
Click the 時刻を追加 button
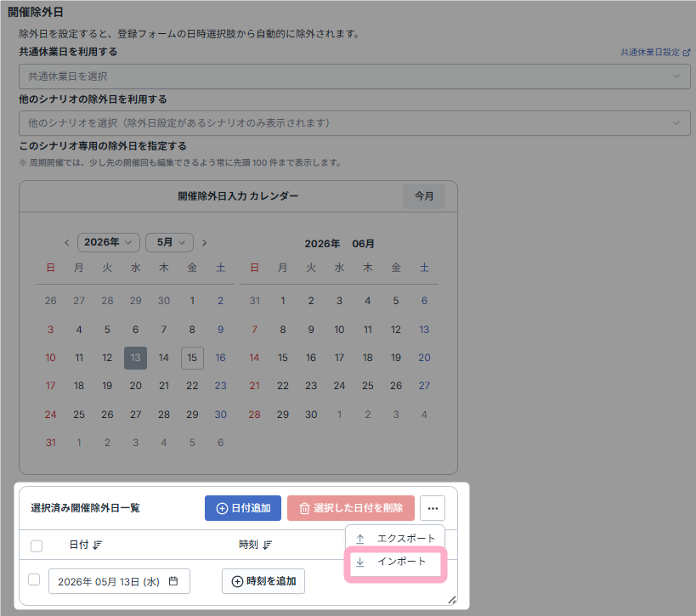pyautogui.click(x=263, y=581)
